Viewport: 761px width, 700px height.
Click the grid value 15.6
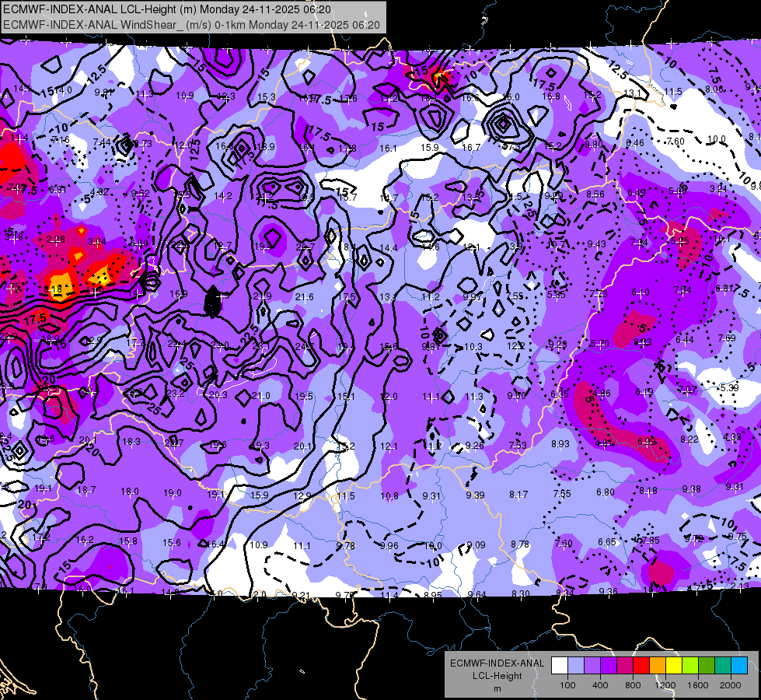(x=172, y=543)
